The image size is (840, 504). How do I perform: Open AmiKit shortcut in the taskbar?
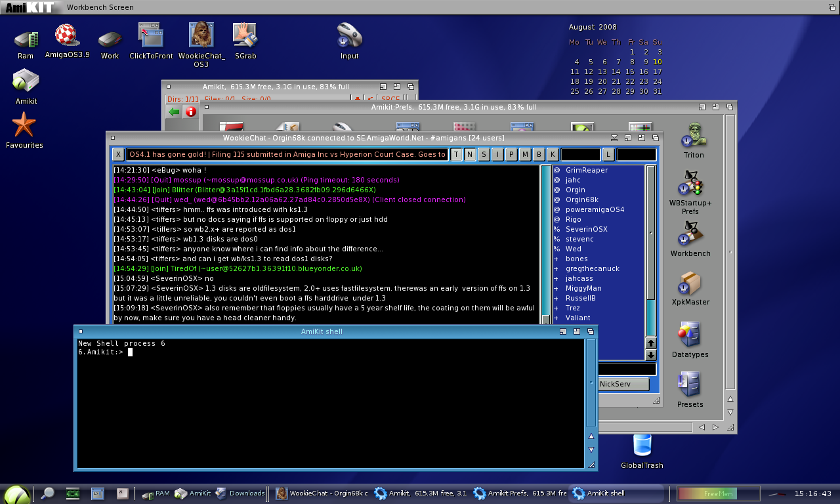[x=193, y=493]
